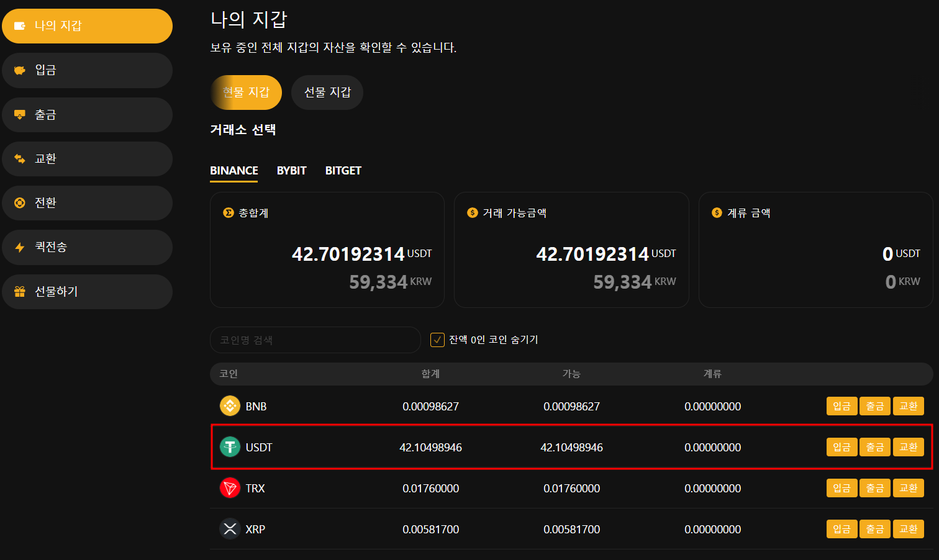Click the USDT Tether coin icon

click(x=230, y=447)
